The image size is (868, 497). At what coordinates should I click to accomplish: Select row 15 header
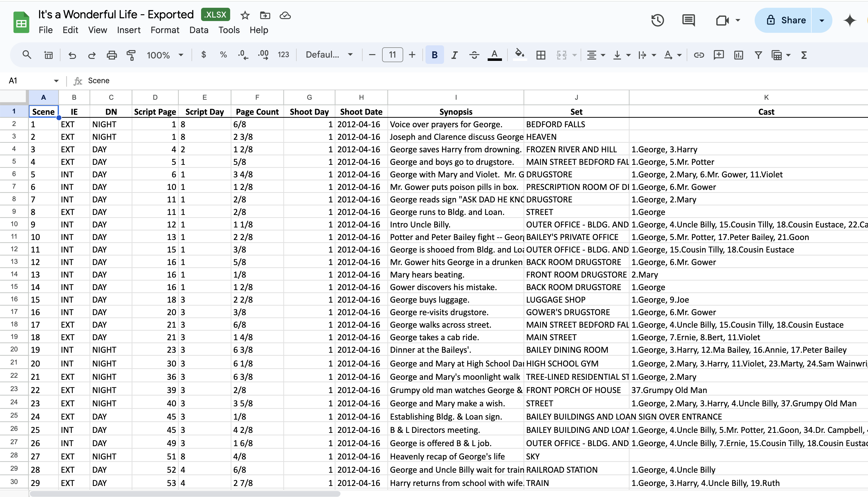pyautogui.click(x=14, y=287)
